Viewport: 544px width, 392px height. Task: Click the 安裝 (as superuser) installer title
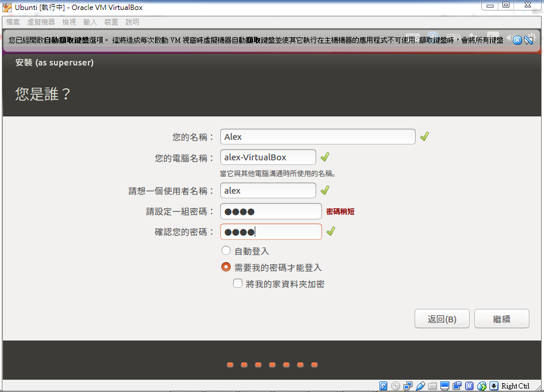[54, 63]
